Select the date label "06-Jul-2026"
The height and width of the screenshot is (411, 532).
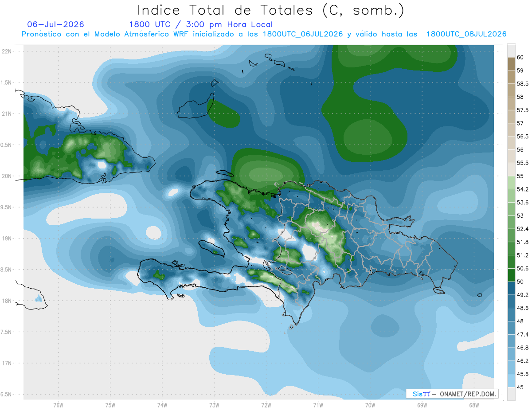click(x=55, y=24)
